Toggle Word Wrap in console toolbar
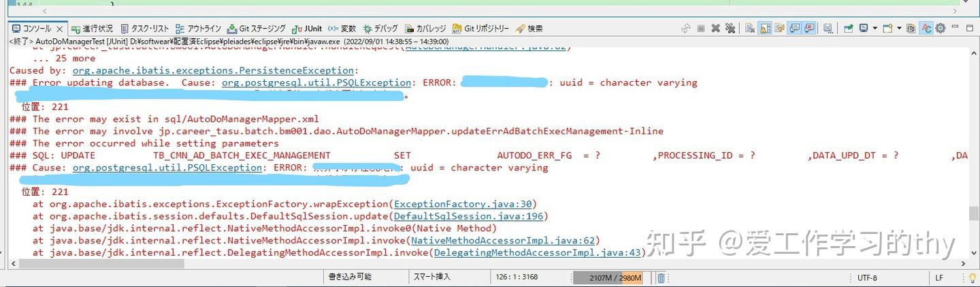 (x=779, y=29)
